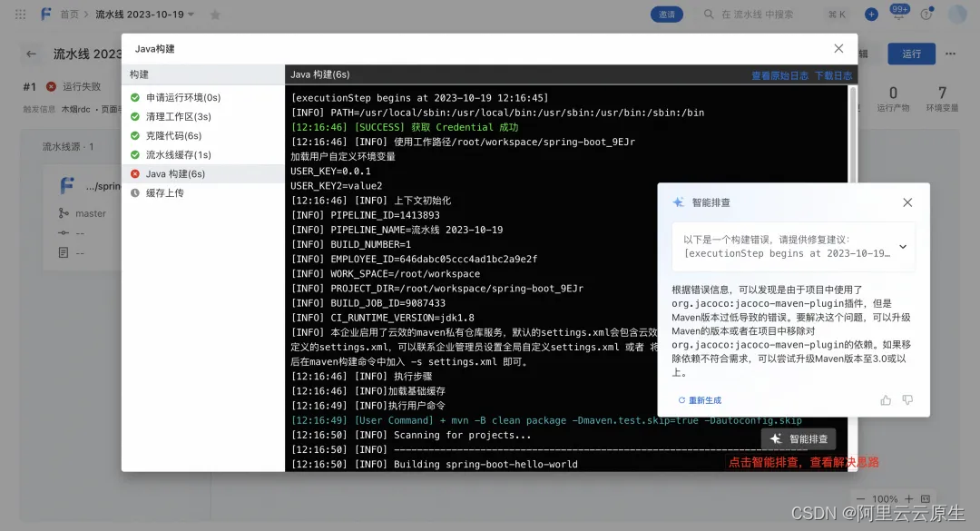
Task: Click the Flow logo in header
Action: [x=45, y=14]
